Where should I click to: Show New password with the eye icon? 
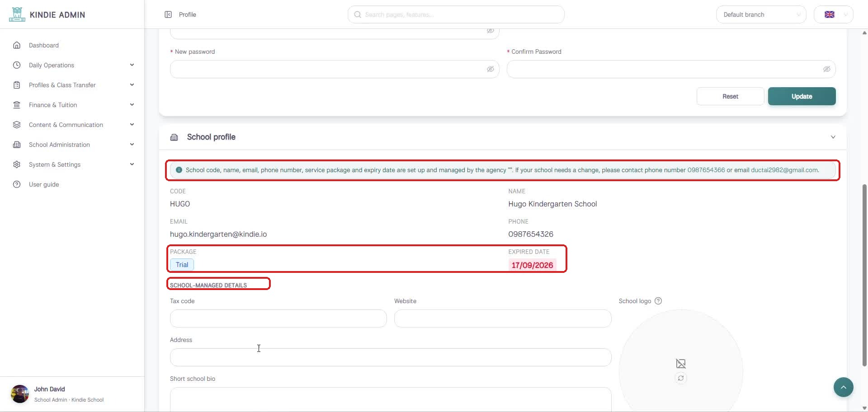[490, 69]
